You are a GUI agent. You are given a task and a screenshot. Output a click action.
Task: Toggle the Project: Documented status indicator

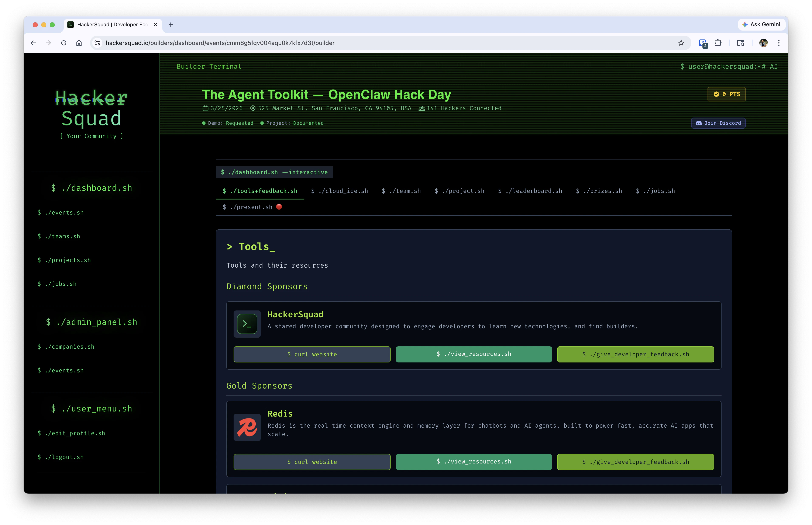coord(262,123)
